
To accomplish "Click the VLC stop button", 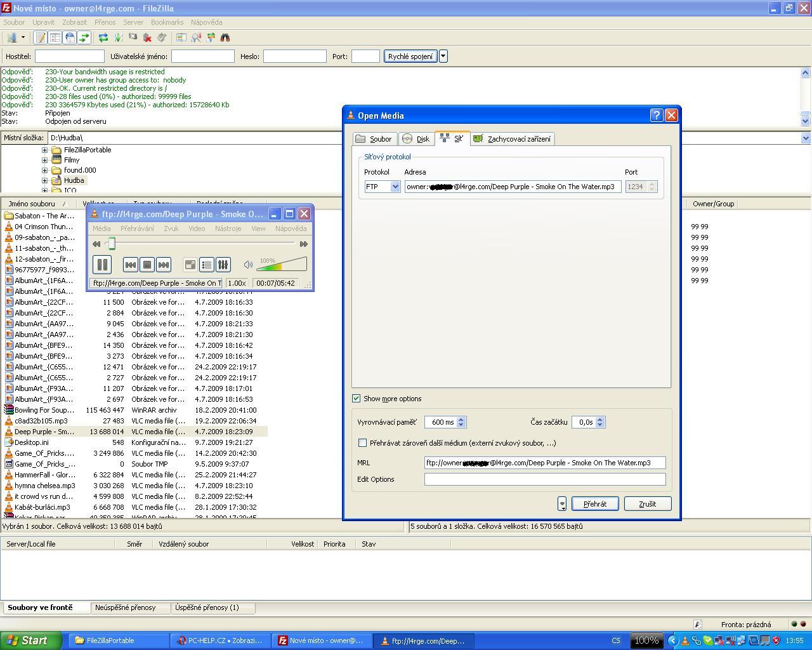I will click(147, 265).
